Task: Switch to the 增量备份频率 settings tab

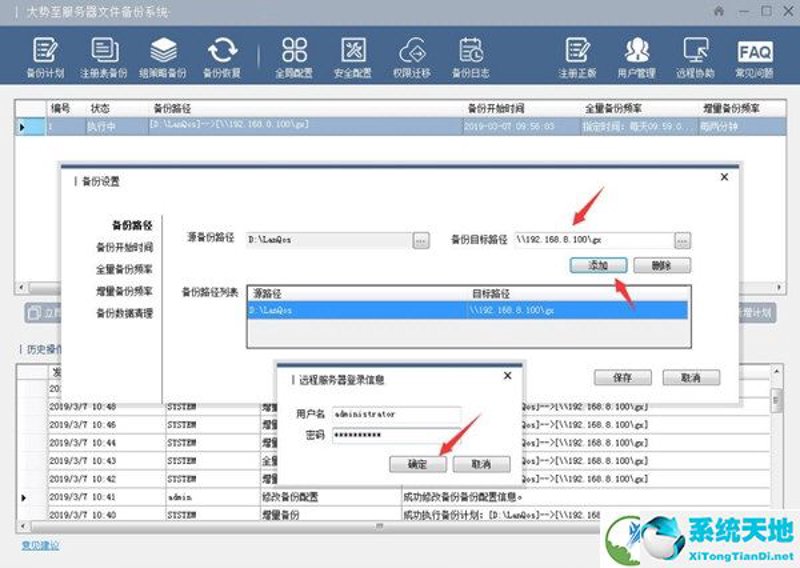Action: pyautogui.click(x=124, y=291)
